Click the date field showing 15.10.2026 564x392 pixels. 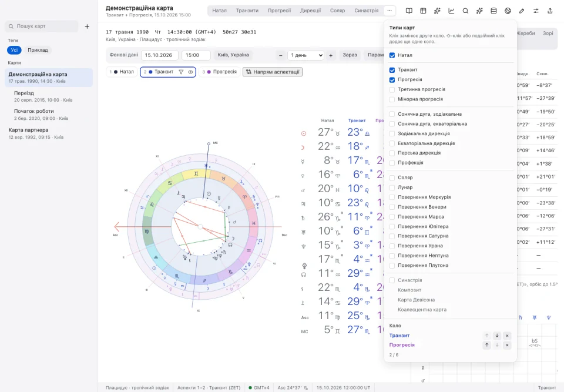[160, 55]
